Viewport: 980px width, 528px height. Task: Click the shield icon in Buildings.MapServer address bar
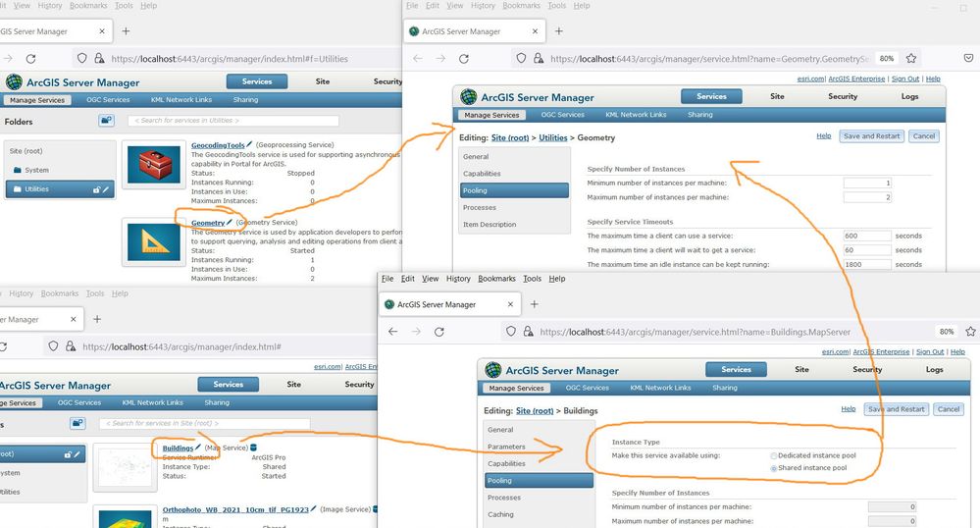coord(511,332)
